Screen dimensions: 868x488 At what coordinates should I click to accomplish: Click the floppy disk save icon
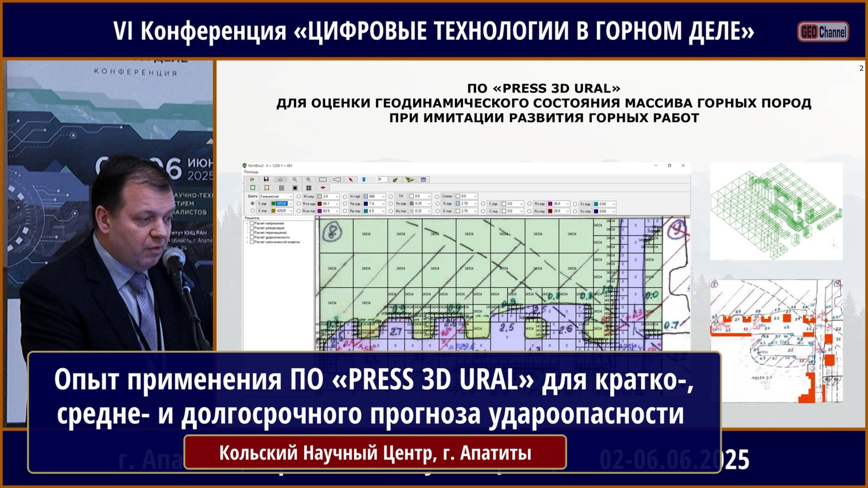(266, 180)
